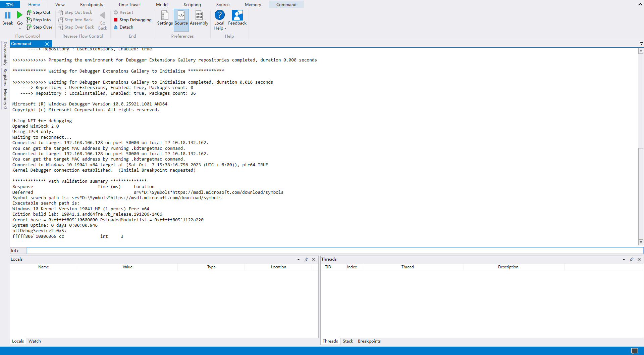Image resolution: width=644 pixels, height=355 pixels.
Task: Switch to the View ribbon tab
Action: pyautogui.click(x=60, y=4)
